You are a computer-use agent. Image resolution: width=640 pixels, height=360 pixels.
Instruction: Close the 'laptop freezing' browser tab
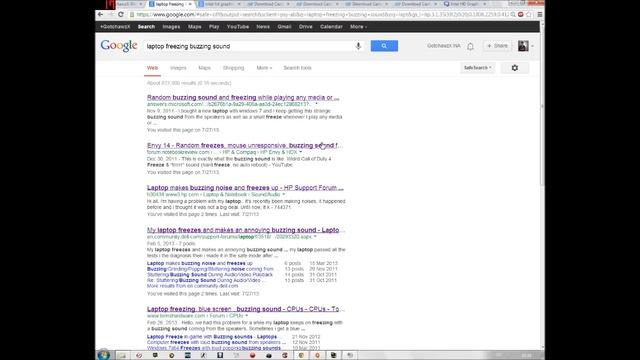click(x=190, y=4)
